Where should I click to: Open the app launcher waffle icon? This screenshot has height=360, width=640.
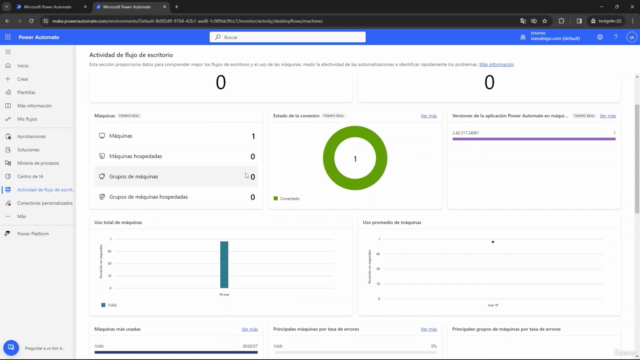(x=8, y=37)
